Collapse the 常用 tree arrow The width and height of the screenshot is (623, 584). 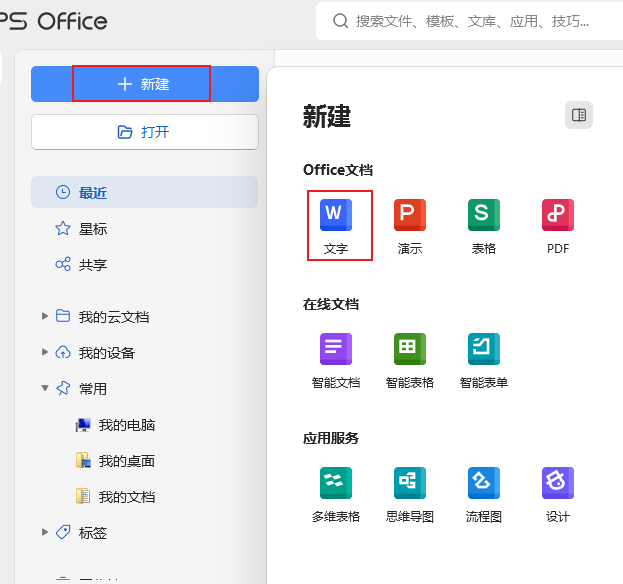tap(45, 388)
